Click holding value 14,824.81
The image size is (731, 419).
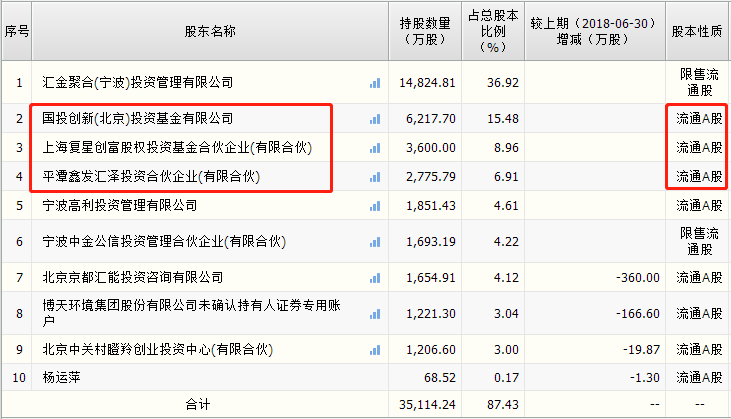(427, 83)
